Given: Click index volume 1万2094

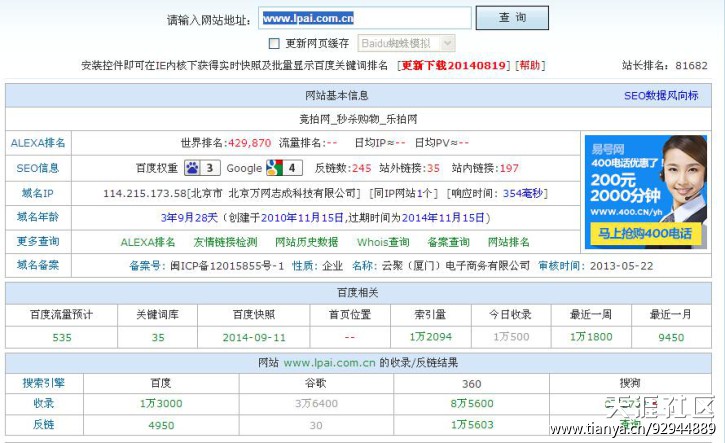Looking at the screenshot, I should tap(430, 337).
